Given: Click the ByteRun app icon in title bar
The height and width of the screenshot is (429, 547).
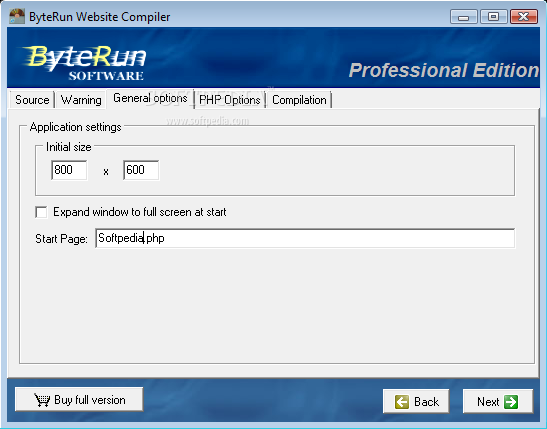Looking at the screenshot, I should (x=17, y=16).
